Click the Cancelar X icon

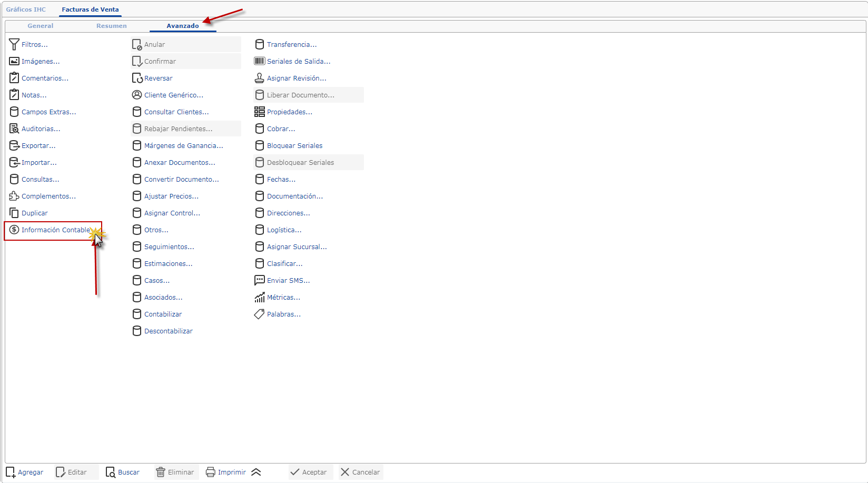click(x=345, y=472)
